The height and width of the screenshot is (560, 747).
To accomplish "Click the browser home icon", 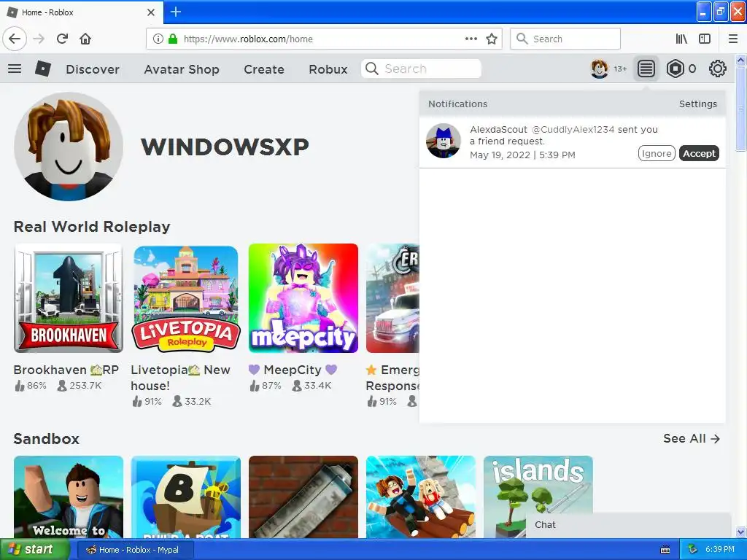I will (85, 39).
